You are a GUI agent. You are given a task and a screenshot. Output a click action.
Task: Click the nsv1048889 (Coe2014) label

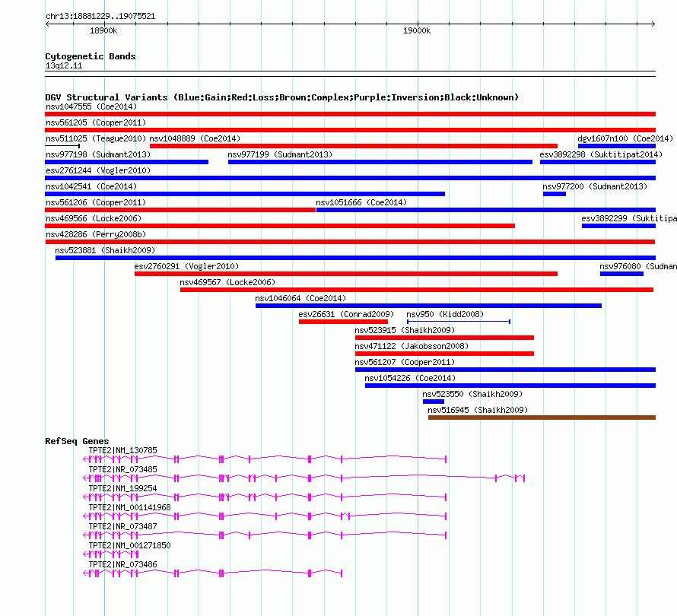point(195,138)
